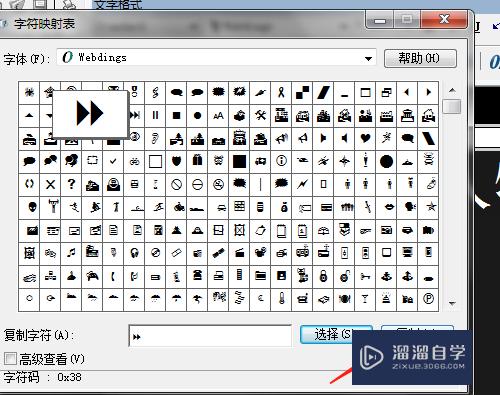The image size is (500, 395).
Task: Select the closed padlock glyph
Action: click(x=323, y=276)
